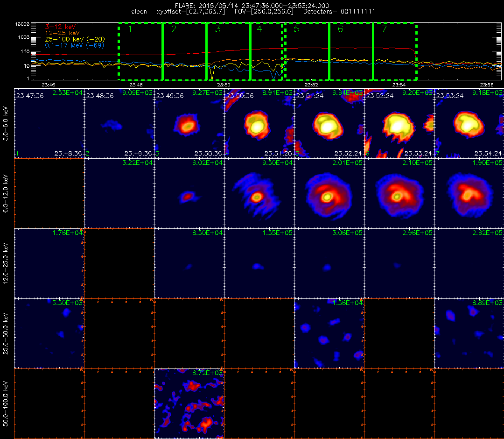Click the '23:47:36' start time label

30,96
